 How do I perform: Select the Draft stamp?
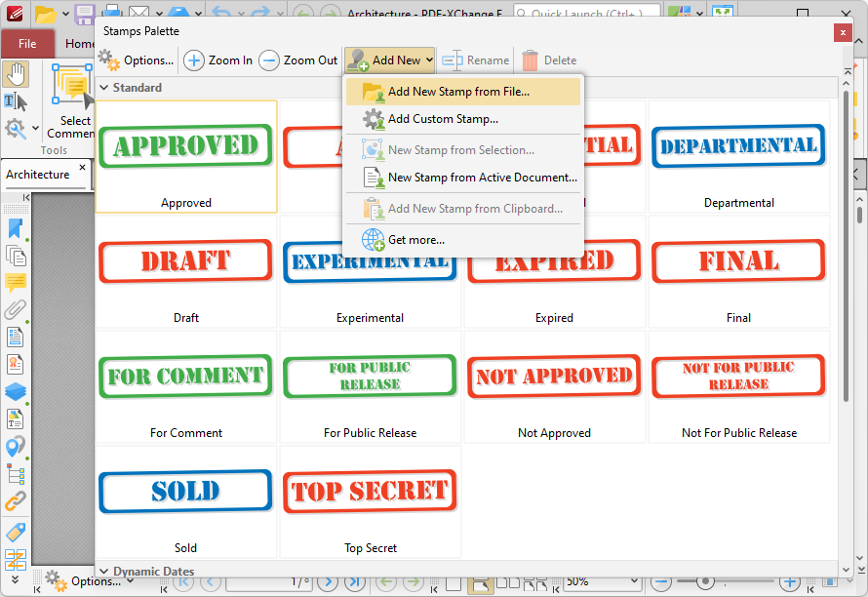point(186,272)
